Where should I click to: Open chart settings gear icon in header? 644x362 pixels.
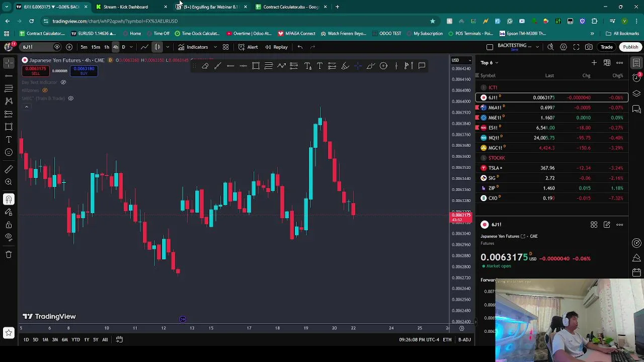click(563, 47)
